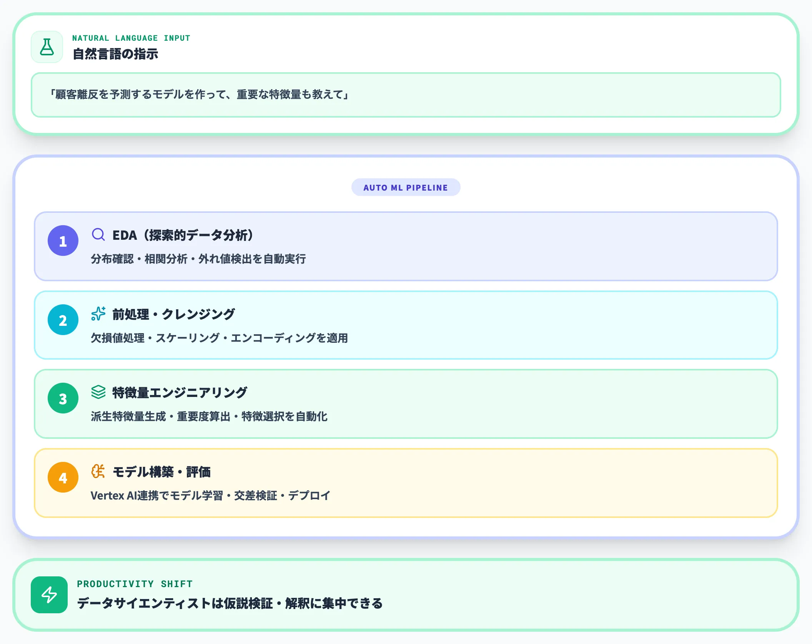Click the customer churn prompt text box
Screen dimensions: 812x644
coord(406,95)
